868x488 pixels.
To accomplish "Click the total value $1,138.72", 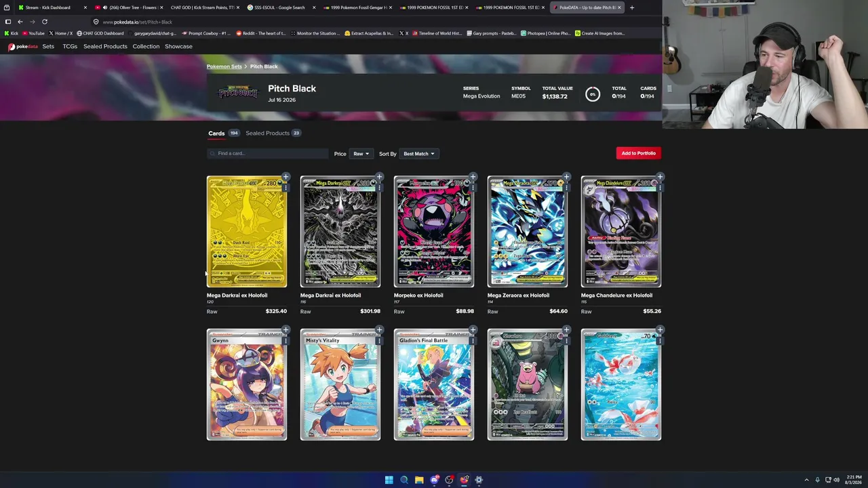I will click(x=555, y=97).
